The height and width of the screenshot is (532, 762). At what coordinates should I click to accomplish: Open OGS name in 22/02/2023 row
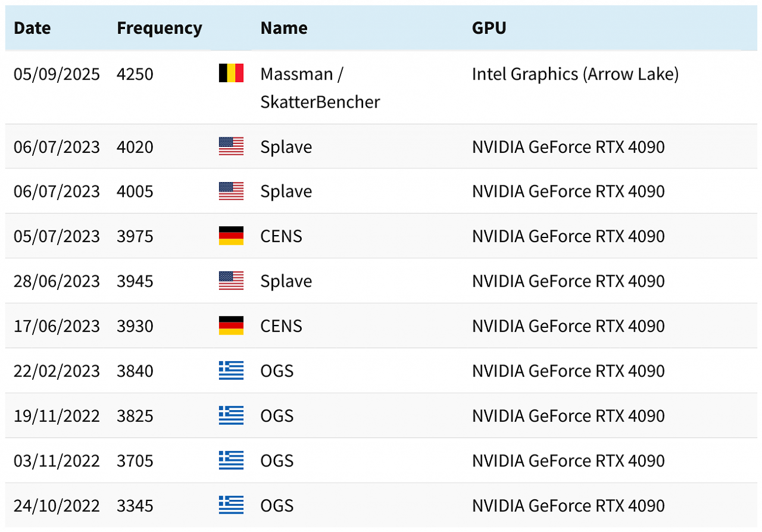click(277, 371)
